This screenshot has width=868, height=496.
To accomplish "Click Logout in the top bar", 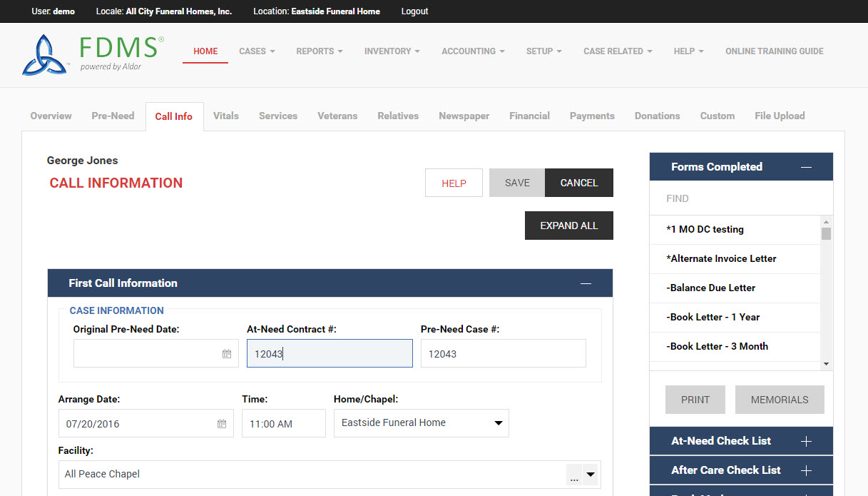I will pos(414,11).
